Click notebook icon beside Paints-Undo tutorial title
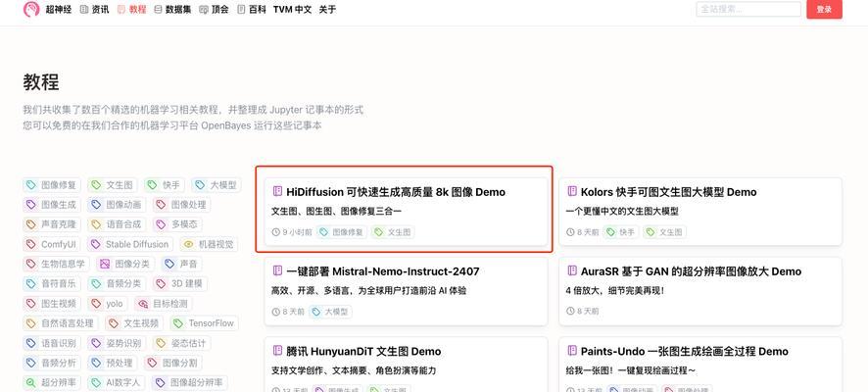 (572, 351)
